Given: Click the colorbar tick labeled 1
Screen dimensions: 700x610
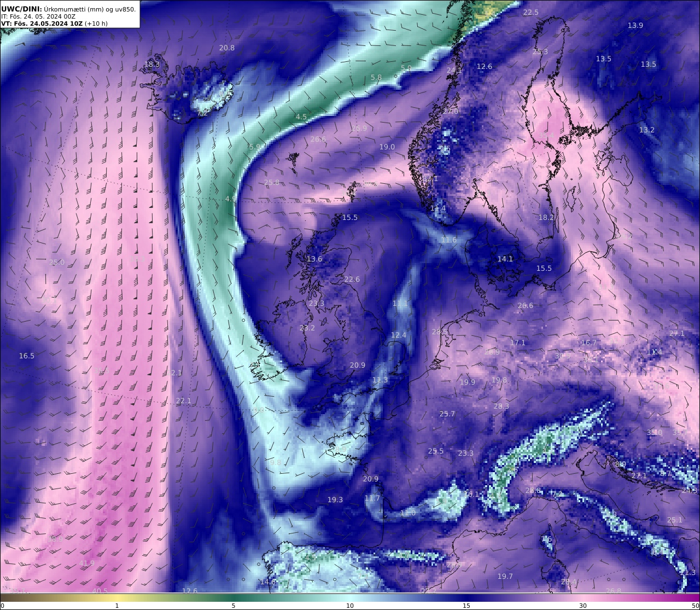Looking at the screenshot, I should pyautogui.click(x=116, y=606).
